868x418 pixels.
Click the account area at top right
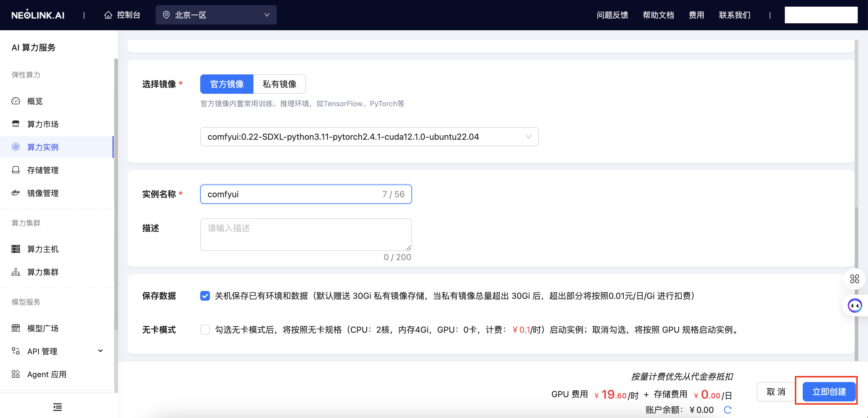[x=821, y=15]
